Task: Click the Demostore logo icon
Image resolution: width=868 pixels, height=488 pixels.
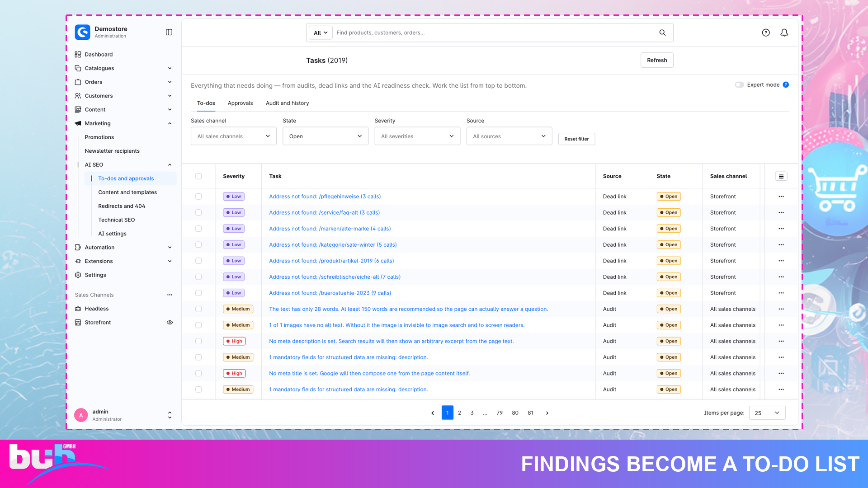Action: [x=82, y=32]
